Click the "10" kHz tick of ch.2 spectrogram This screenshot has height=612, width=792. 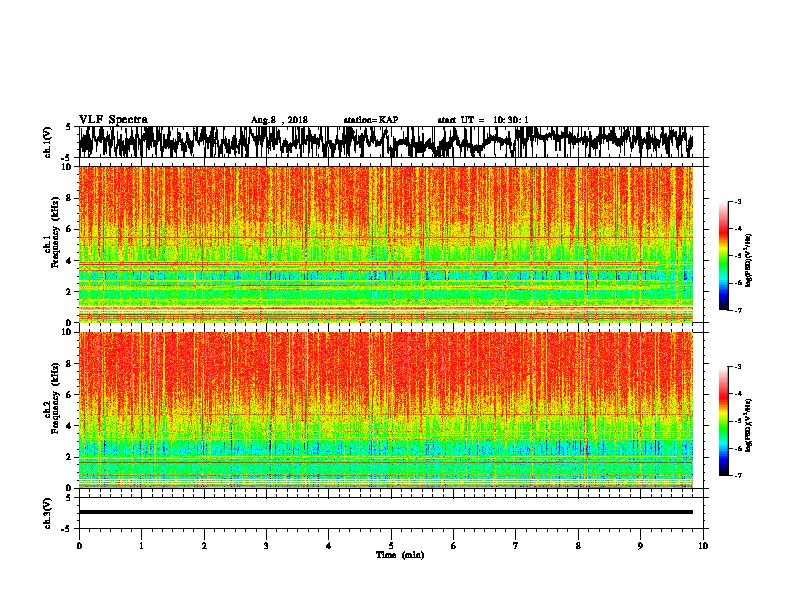coord(68,332)
